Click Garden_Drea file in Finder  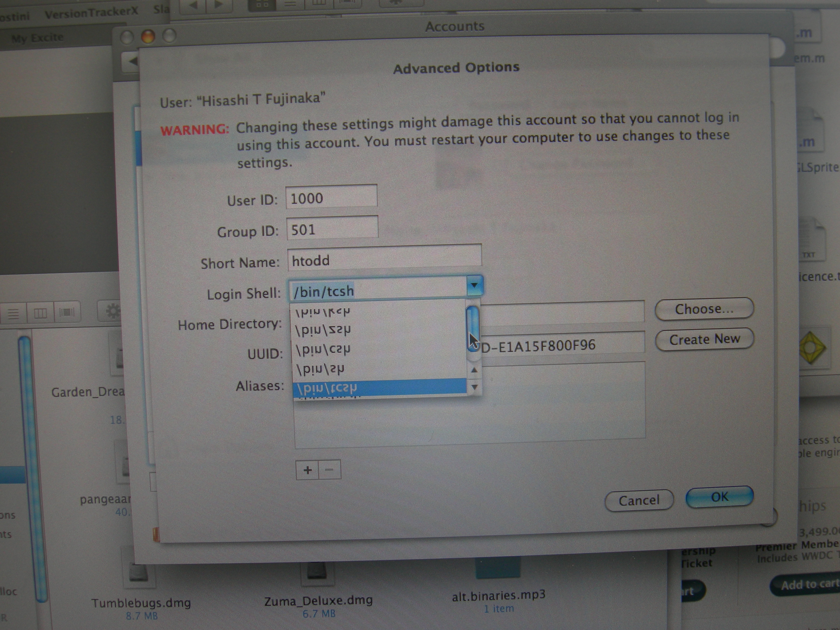coord(88,392)
